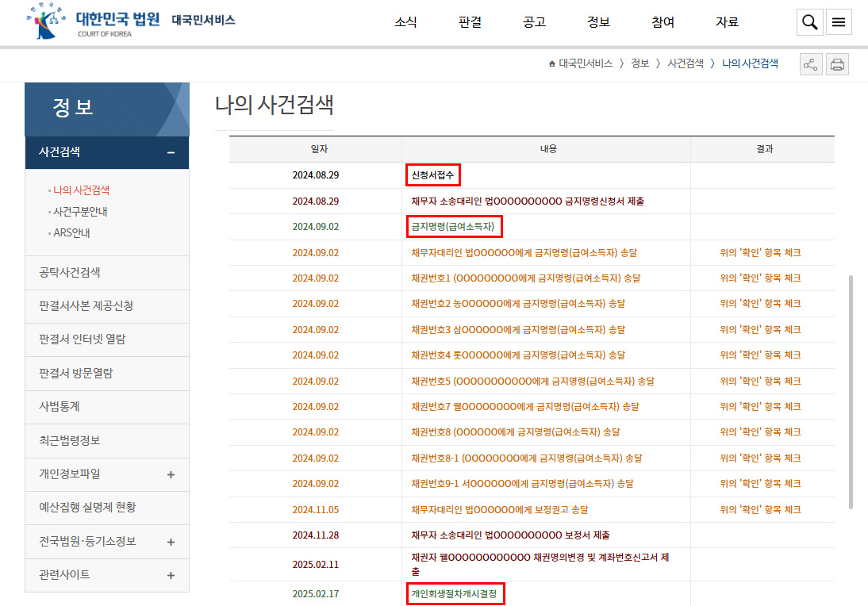The width and height of the screenshot is (868, 606).
Task: Click the 사건검색 breadcrumb link
Action: [686, 64]
